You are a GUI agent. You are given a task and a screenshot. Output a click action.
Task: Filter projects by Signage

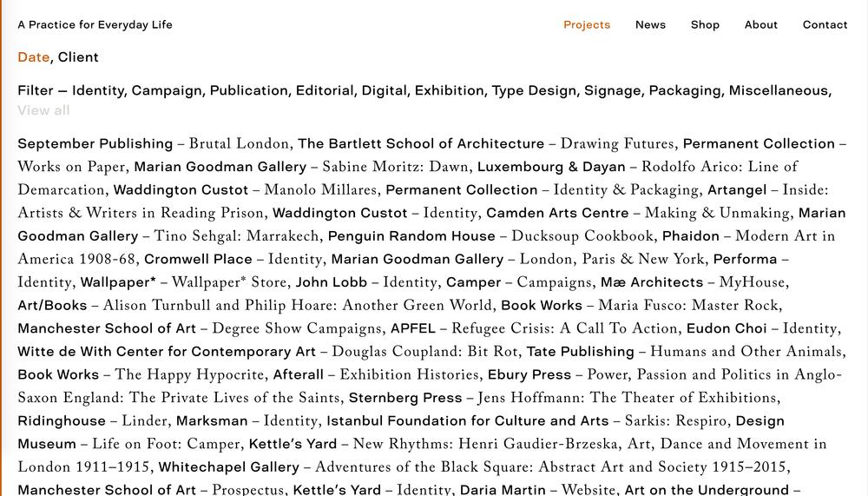click(x=612, y=90)
